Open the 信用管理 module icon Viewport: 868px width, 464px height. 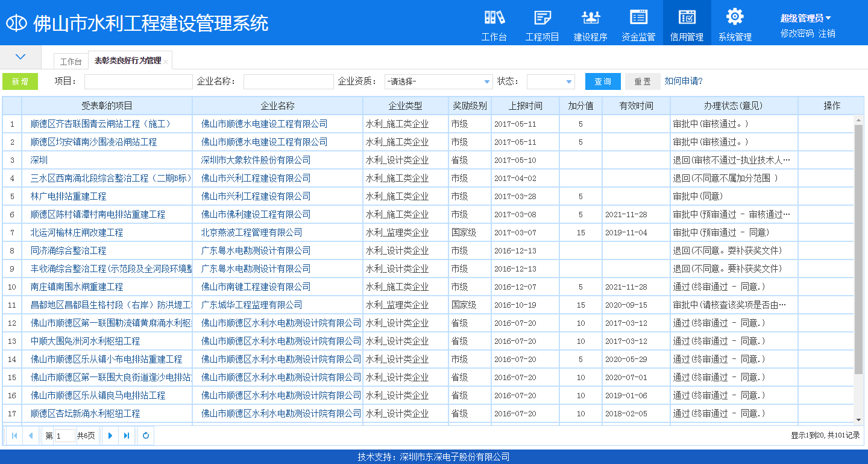coord(687,17)
